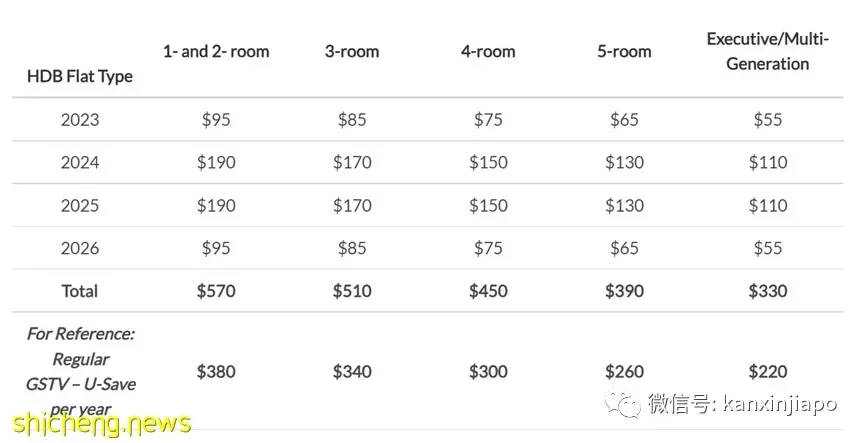Click the $380 regular GSTV U-Save value
865x443 pixels.
tap(216, 372)
